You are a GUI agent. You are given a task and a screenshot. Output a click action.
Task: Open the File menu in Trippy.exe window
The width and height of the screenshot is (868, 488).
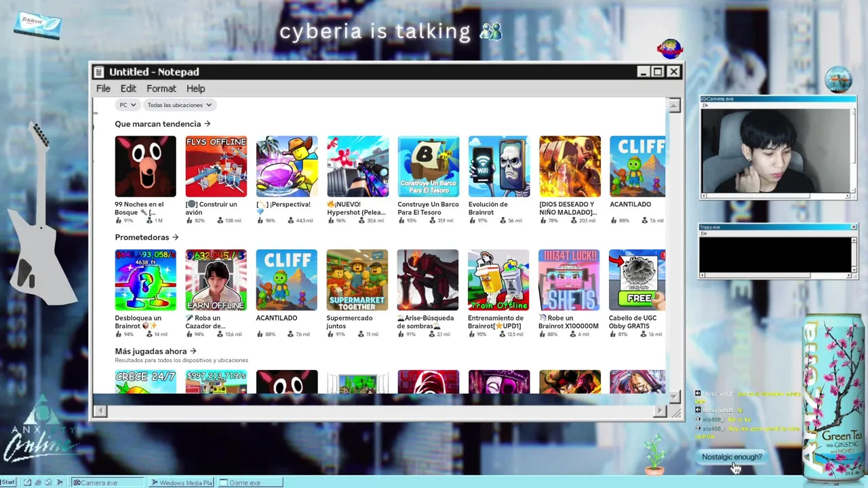pyautogui.click(x=705, y=233)
